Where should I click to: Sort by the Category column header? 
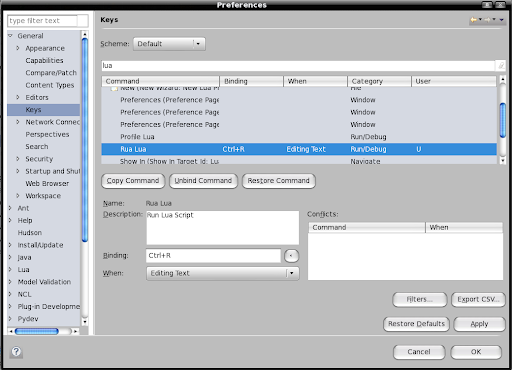pos(379,81)
